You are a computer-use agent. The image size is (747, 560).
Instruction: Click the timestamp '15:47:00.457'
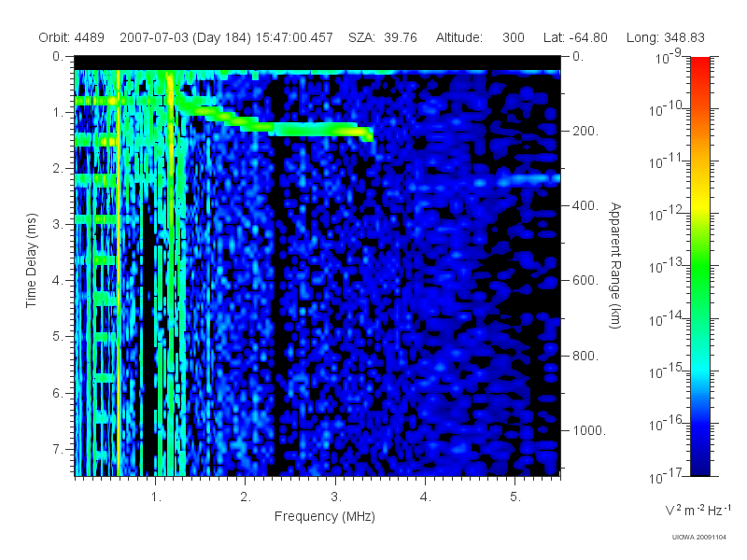click(294, 37)
